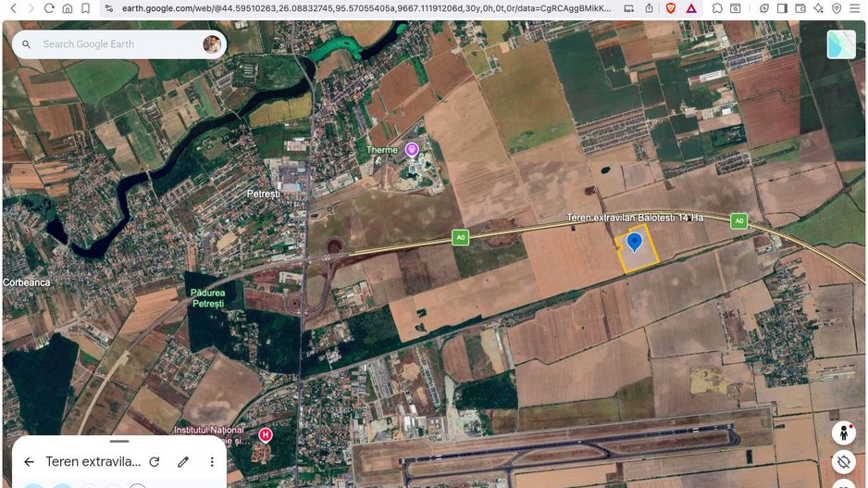Image resolution: width=868 pixels, height=488 pixels.
Task: Open Brave Shields lion icon
Action: click(x=671, y=8)
